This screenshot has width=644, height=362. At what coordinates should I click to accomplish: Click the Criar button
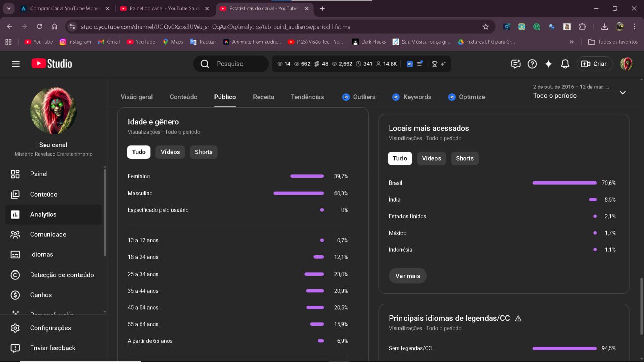[595, 64]
